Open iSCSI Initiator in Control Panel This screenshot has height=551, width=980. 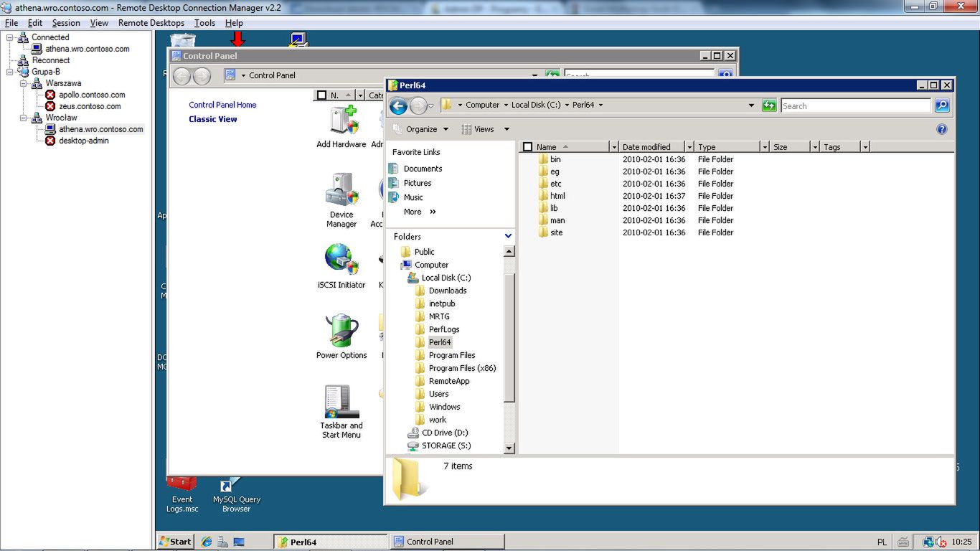(x=341, y=266)
